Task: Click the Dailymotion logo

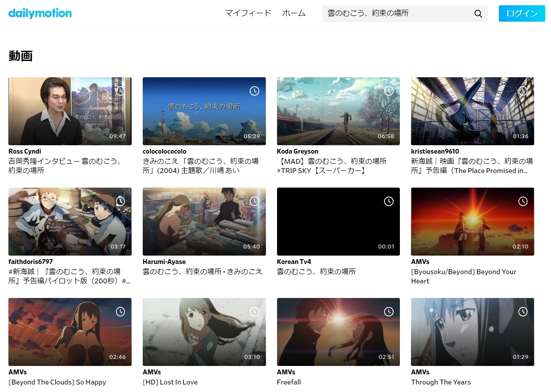Action: coord(40,13)
